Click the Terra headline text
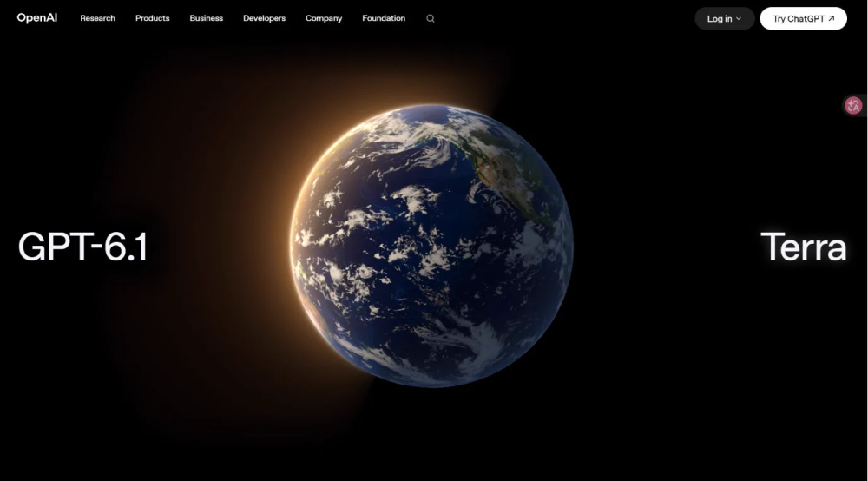Image resolution: width=868 pixels, height=481 pixels. click(803, 247)
